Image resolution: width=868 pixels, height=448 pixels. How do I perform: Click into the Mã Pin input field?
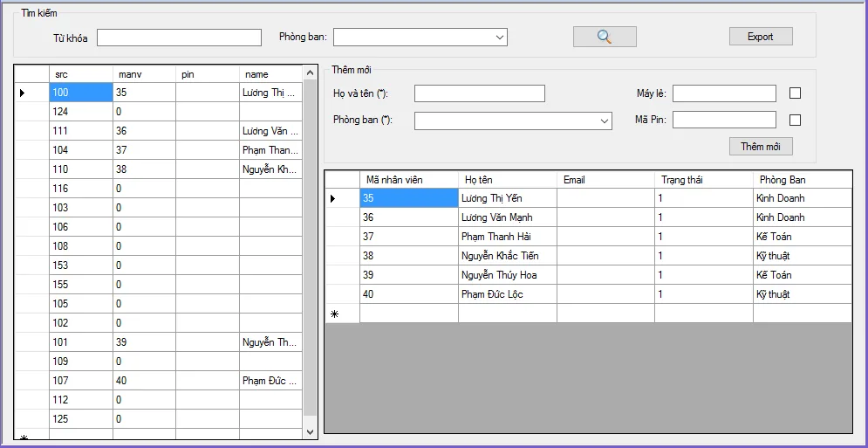723,120
